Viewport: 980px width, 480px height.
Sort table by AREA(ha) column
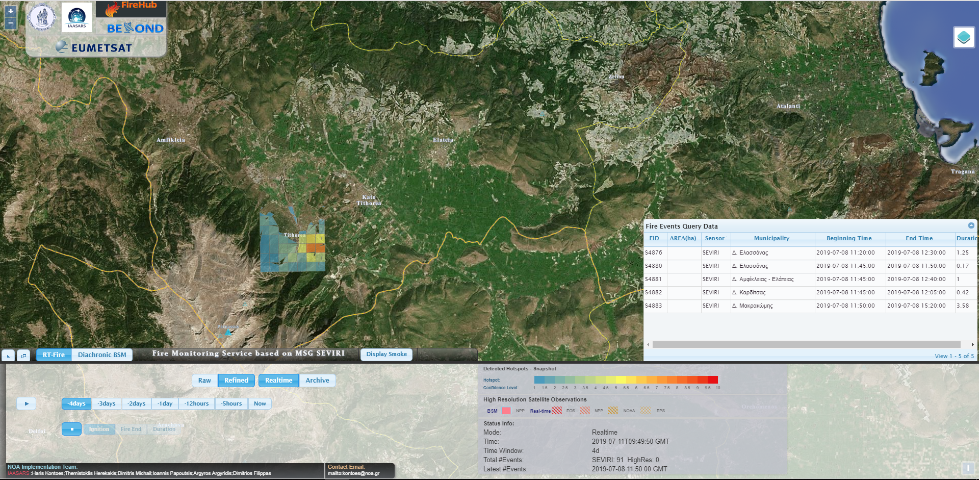683,239
